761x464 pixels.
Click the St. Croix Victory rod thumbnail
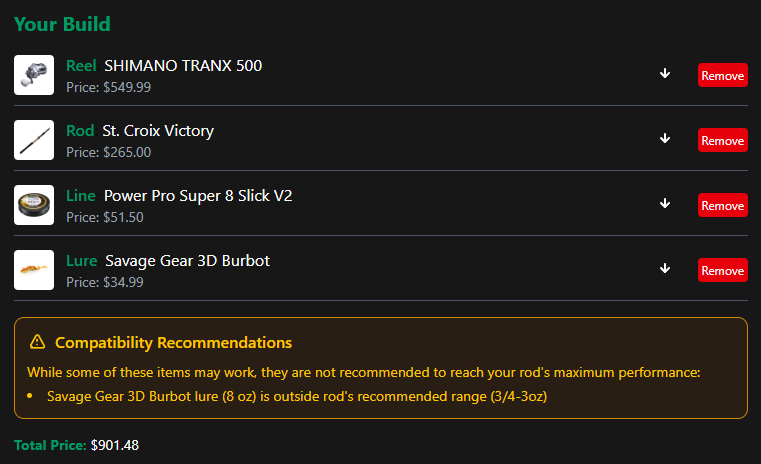point(34,140)
